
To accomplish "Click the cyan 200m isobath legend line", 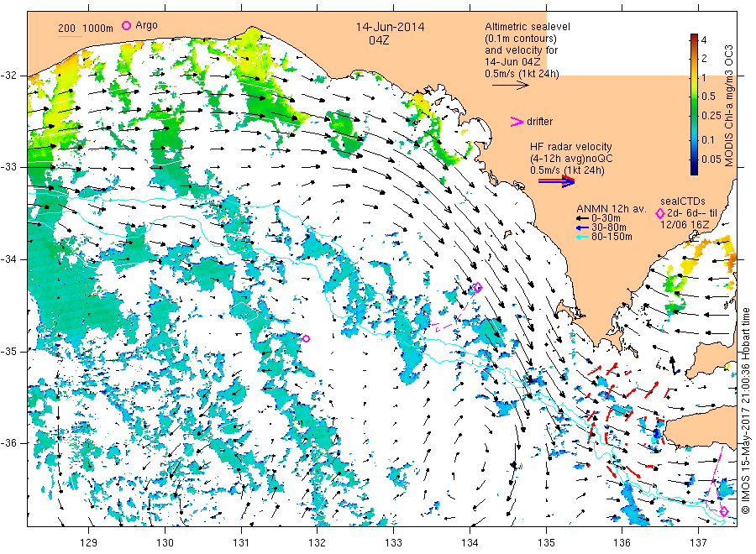I will 70,35.
